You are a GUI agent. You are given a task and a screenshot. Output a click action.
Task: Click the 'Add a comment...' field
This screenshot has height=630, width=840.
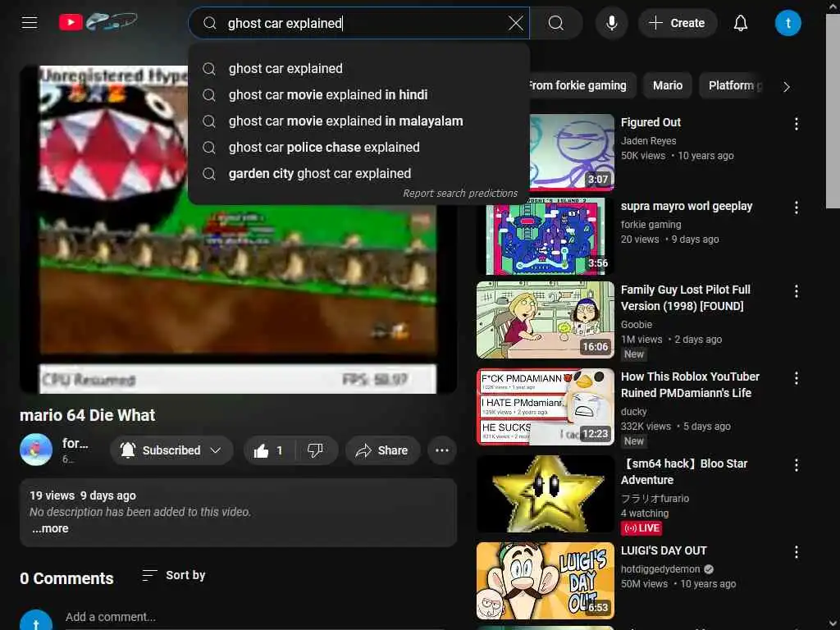tap(254, 617)
